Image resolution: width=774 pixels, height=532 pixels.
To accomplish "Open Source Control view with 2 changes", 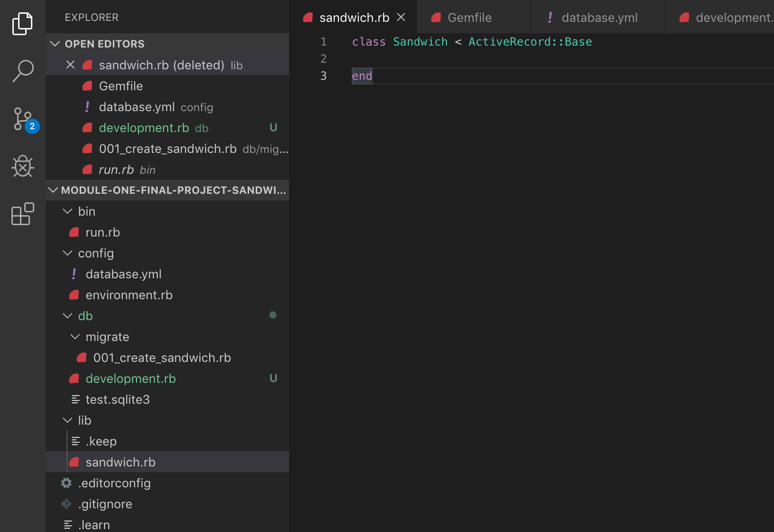I will tap(22, 119).
